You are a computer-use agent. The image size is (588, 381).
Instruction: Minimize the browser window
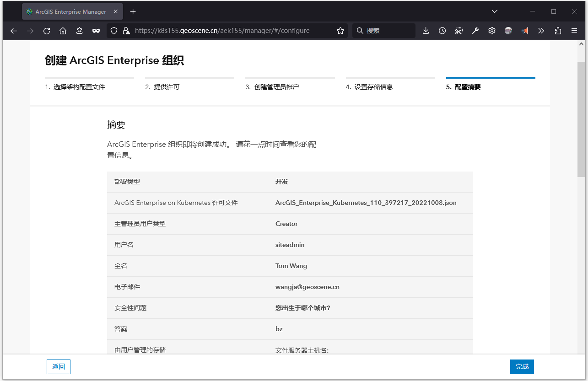533,11
